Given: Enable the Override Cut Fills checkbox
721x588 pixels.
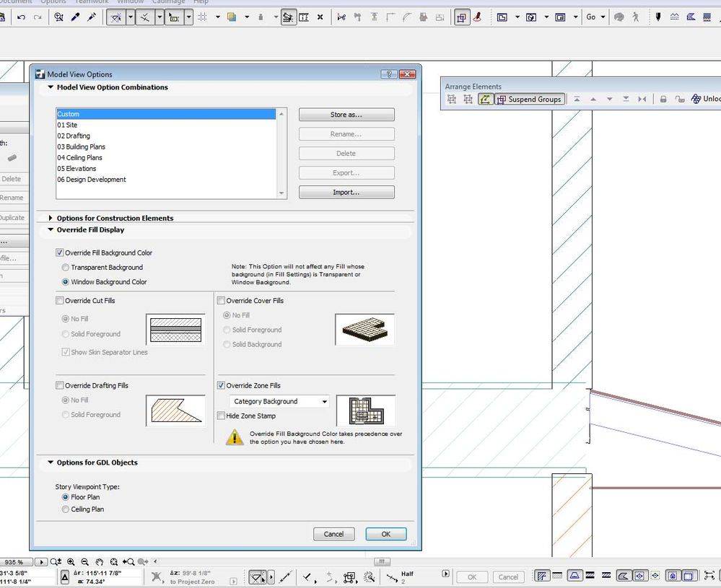Looking at the screenshot, I should [x=60, y=301].
